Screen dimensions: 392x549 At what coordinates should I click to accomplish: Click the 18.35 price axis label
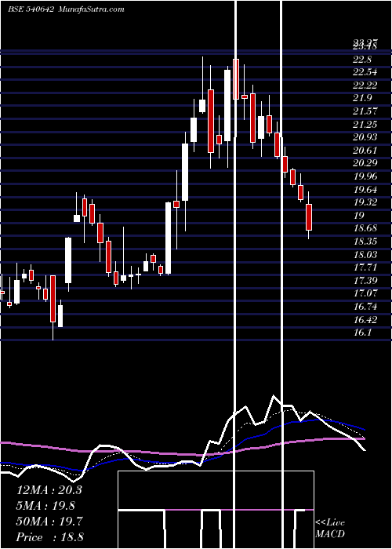(x=365, y=242)
